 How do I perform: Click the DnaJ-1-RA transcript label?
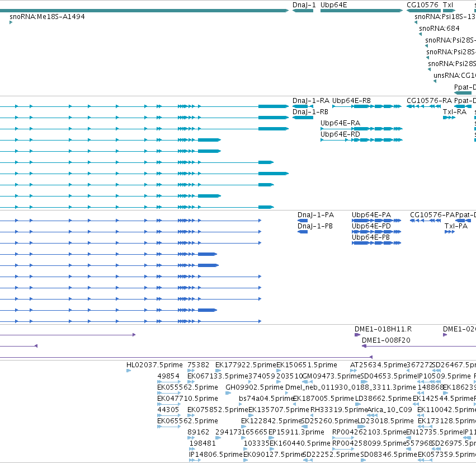point(311,101)
